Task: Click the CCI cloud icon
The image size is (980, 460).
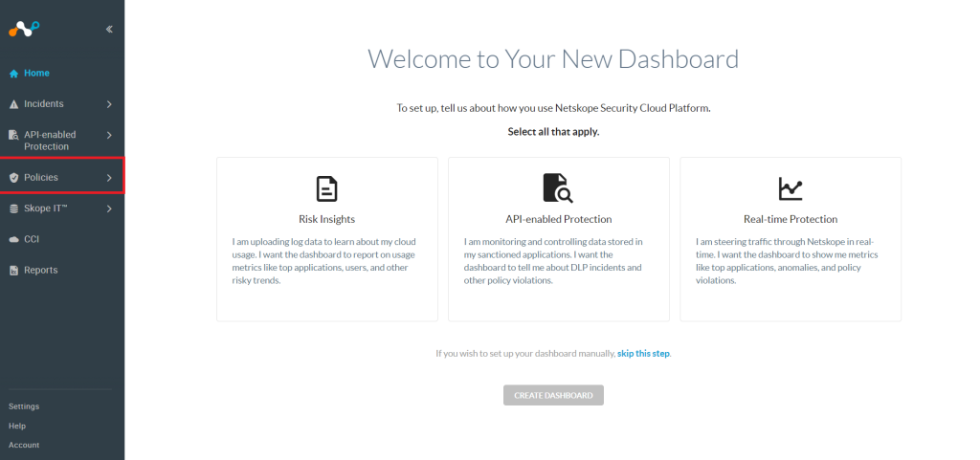Action: tap(13, 240)
